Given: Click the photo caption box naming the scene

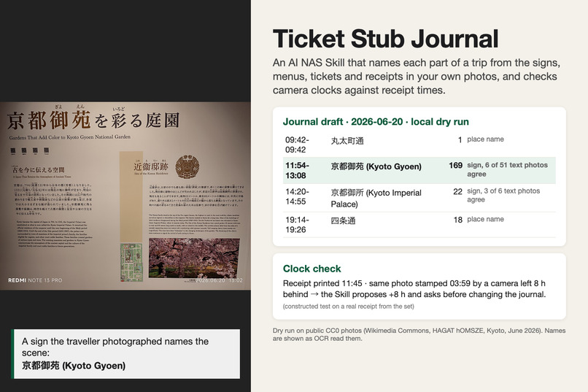Looking at the screenshot, I should (x=125, y=354).
